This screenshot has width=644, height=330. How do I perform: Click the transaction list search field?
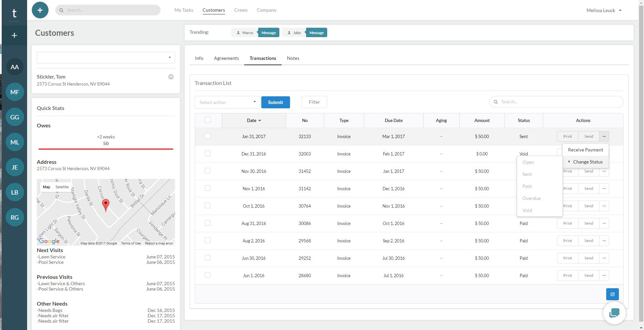click(x=556, y=102)
